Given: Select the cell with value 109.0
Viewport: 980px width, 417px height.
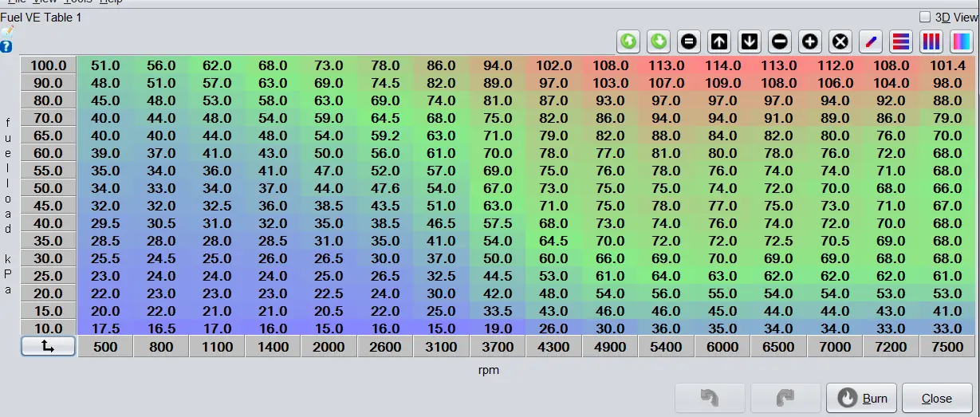Looking at the screenshot, I should (722, 83).
